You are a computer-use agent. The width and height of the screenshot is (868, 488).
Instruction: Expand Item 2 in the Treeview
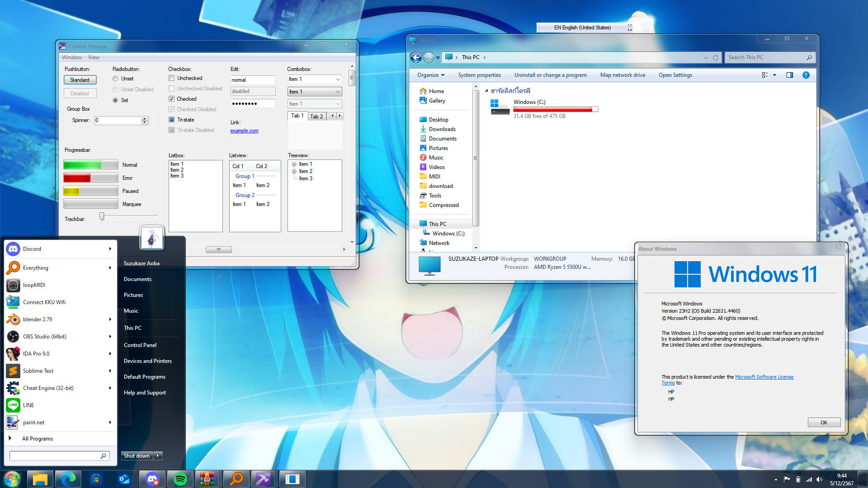click(294, 172)
